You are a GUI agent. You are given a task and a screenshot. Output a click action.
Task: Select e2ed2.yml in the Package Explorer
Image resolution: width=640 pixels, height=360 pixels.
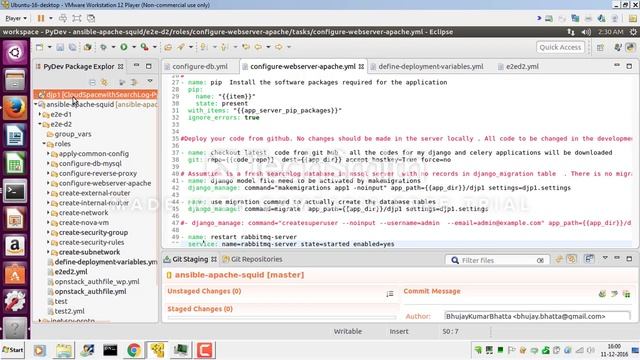71,272
